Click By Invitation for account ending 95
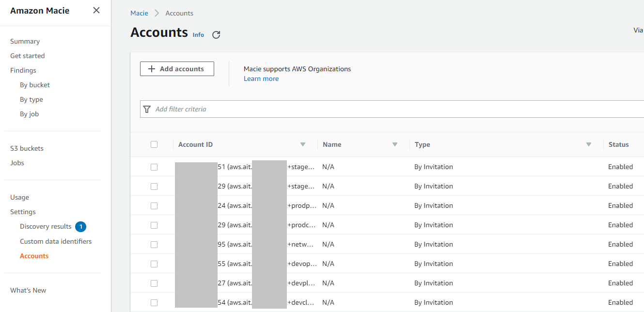Image resolution: width=644 pixels, height=312 pixels. (434, 244)
